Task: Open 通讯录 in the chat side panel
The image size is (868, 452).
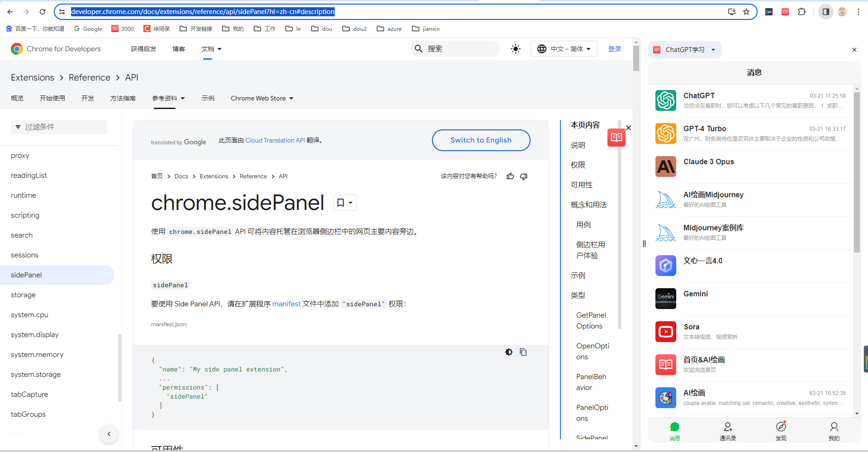Action: pos(727,430)
